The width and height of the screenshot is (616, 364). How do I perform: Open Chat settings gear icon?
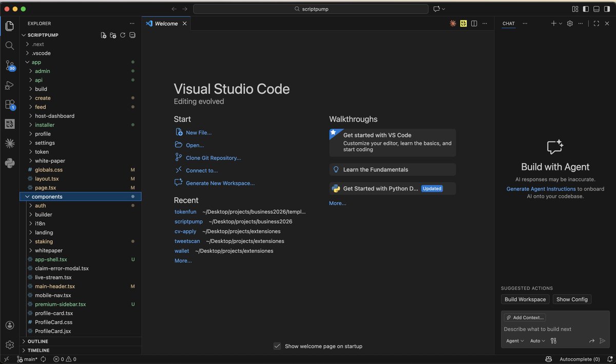pos(570,24)
